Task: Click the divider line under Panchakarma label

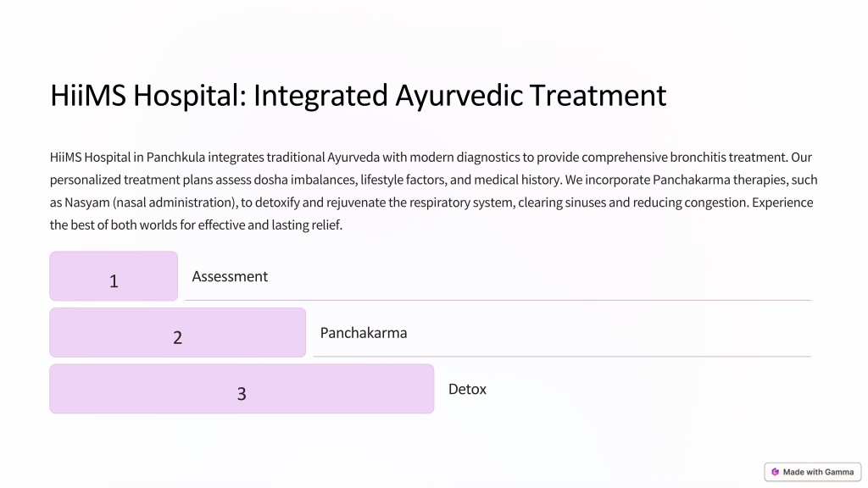Action: [x=562, y=357]
